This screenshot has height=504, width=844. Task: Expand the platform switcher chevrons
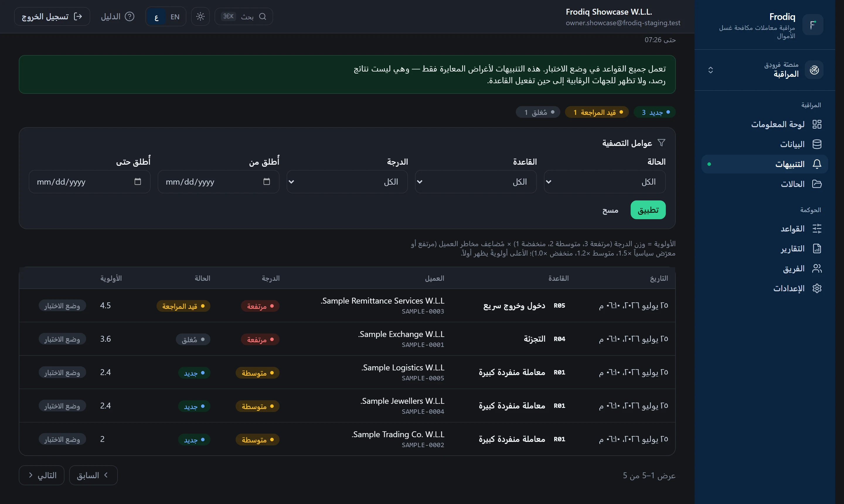[x=711, y=70]
